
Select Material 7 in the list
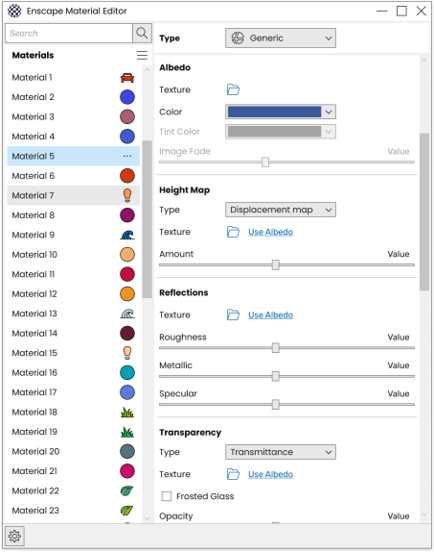coord(73,195)
